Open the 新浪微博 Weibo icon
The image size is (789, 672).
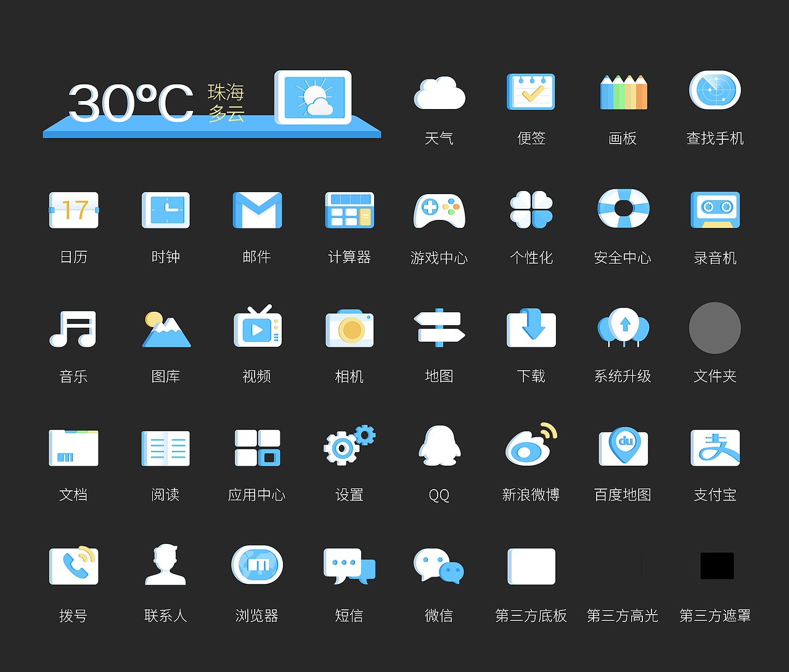pos(531,444)
